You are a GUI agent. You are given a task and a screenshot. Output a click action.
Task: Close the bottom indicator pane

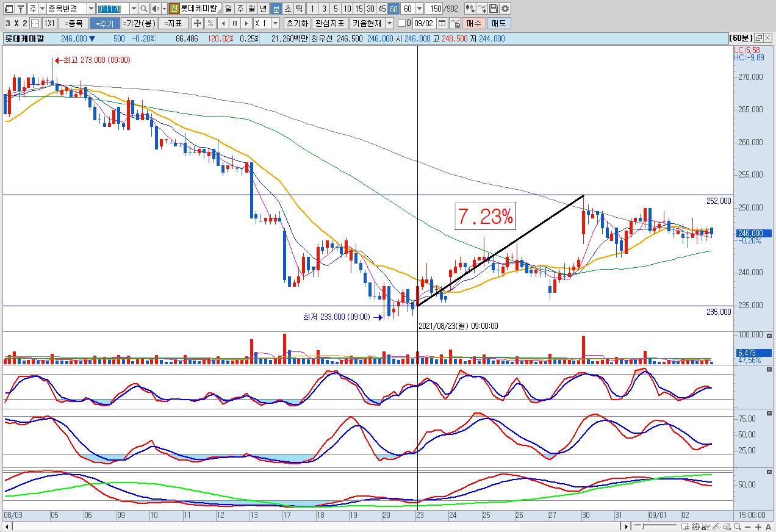pos(769,472)
